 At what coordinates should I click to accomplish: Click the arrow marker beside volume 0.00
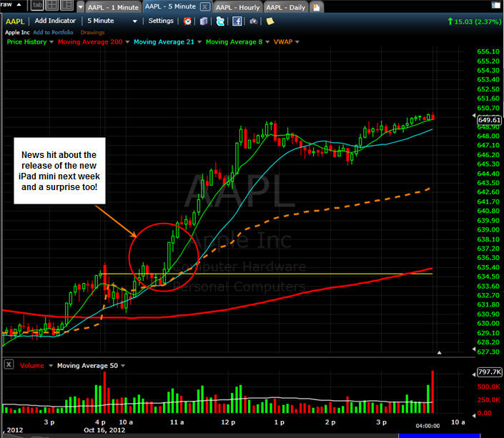474,415
